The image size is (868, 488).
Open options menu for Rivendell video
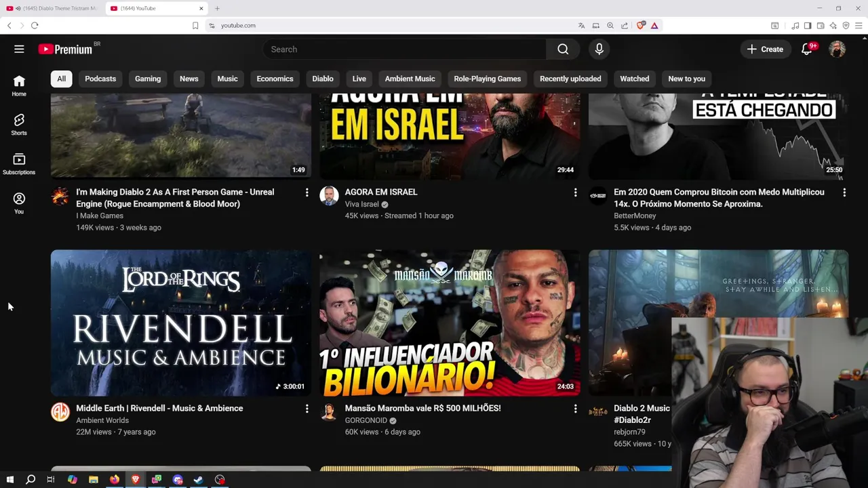tap(307, 409)
